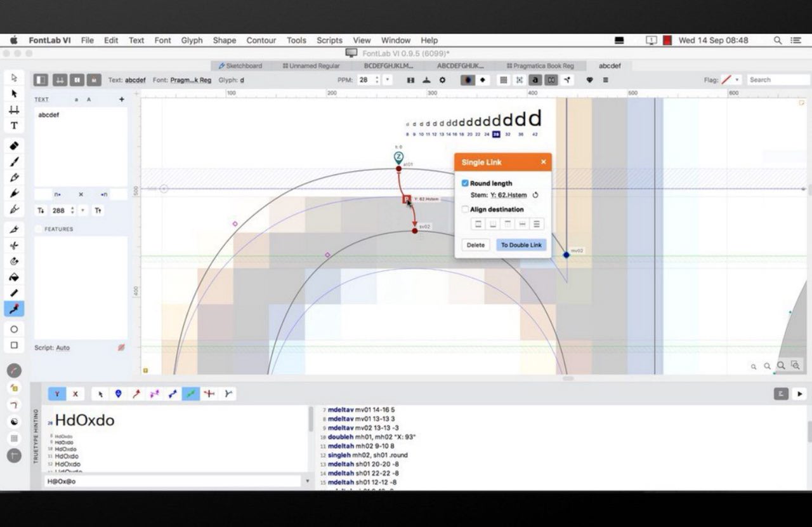Image resolution: width=812 pixels, height=527 pixels.
Task: Switch to the Unnamed Regular tab
Action: (x=311, y=65)
